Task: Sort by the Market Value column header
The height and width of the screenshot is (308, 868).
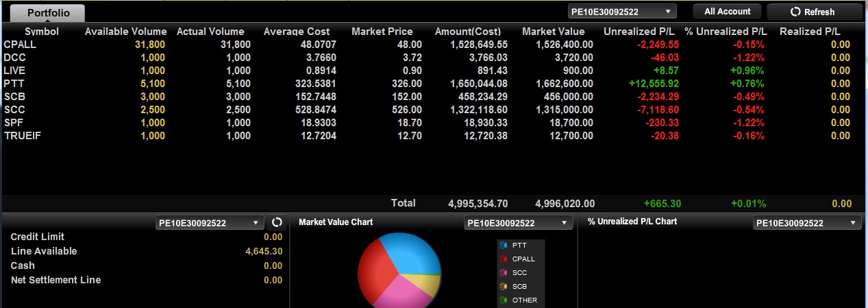Action: point(554,32)
